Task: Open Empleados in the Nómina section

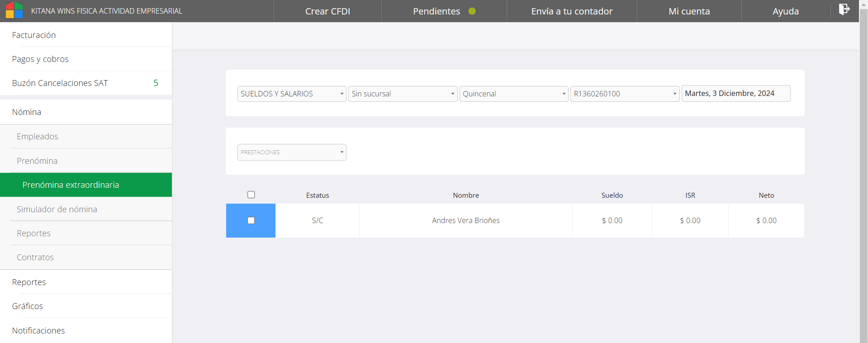Action: 38,136
